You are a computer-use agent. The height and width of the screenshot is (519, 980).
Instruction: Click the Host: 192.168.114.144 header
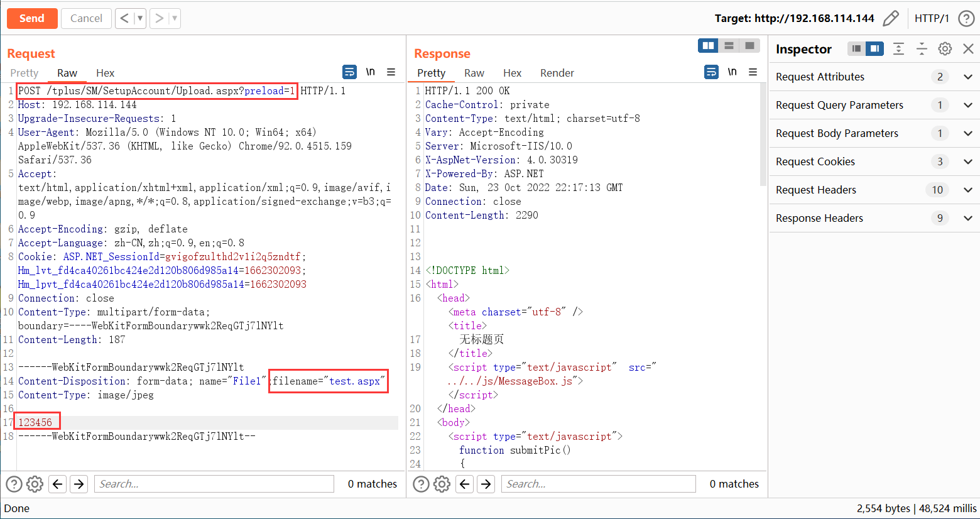tap(77, 105)
